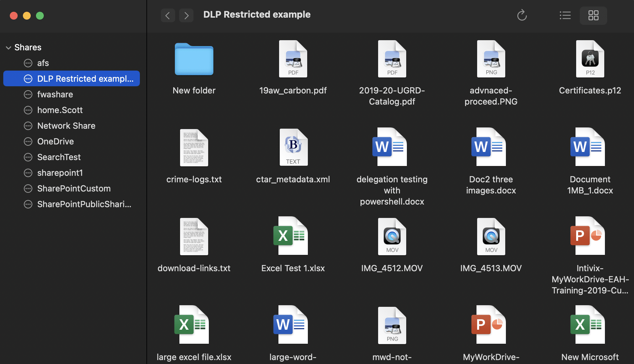Screen dimensions: 634x364
Task: Select the afs share in sidebar
Action: tap(43, 63)
